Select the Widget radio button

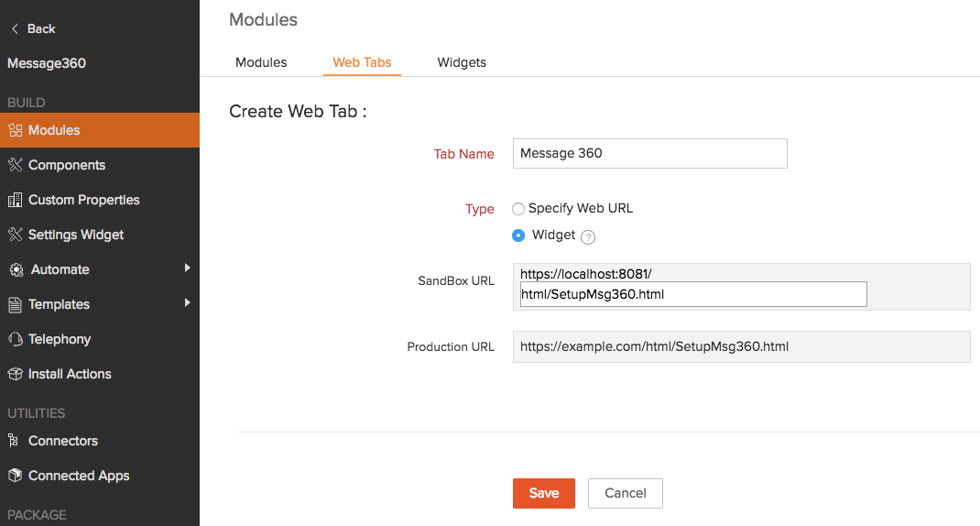click(x=518, y=236)
